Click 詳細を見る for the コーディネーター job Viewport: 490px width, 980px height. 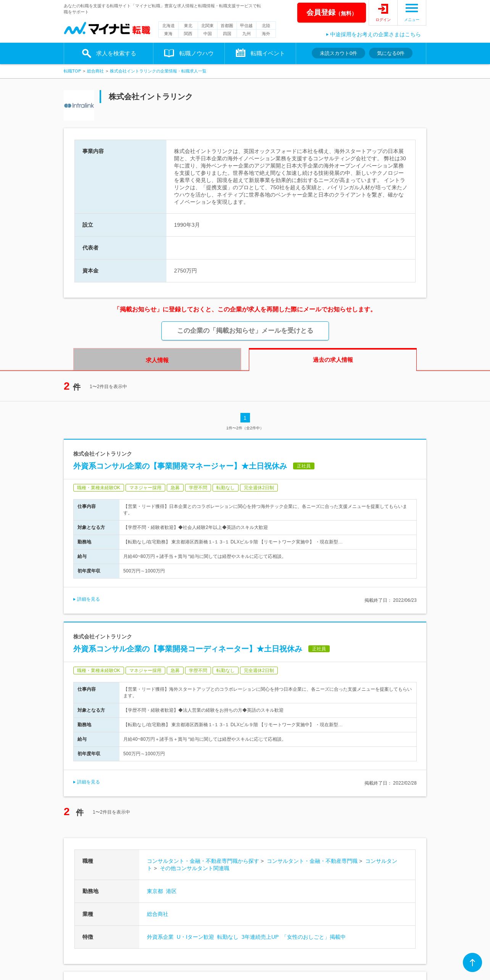click(87, 782)
